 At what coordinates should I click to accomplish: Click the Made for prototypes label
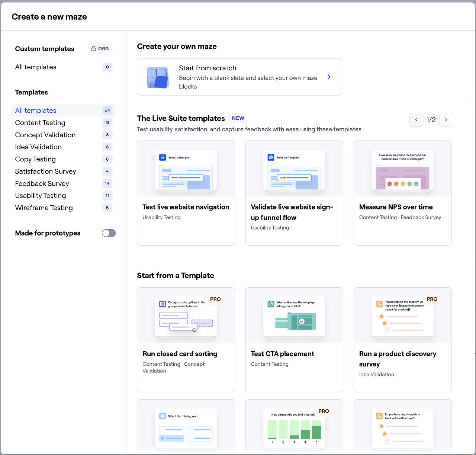48,233
